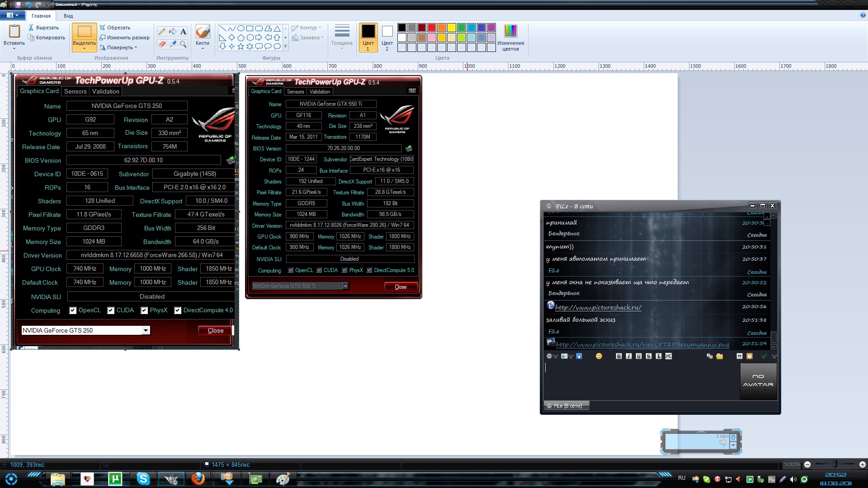Open the pictureshack.ru link in chat
The width and height of the screenshot is (868, 488).
[x=598, y=307]
